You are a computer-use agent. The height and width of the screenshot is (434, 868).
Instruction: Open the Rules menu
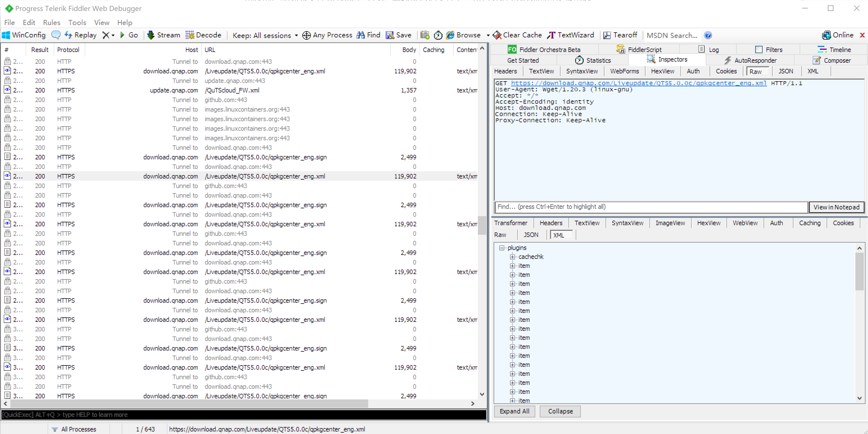51,22
